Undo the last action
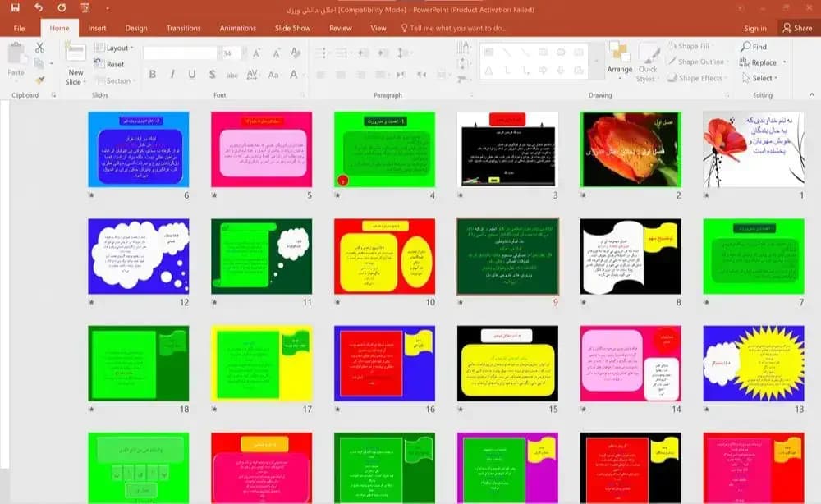This screenshot has width=821, height=504. pyautogui.click(x=39, y=8)
